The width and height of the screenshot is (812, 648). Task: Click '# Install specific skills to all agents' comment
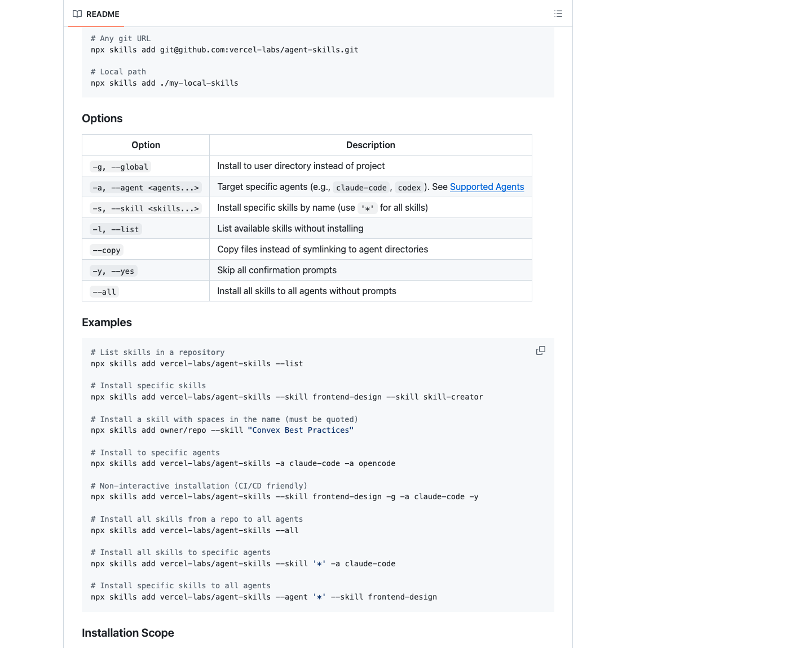[x=180, y=585]
